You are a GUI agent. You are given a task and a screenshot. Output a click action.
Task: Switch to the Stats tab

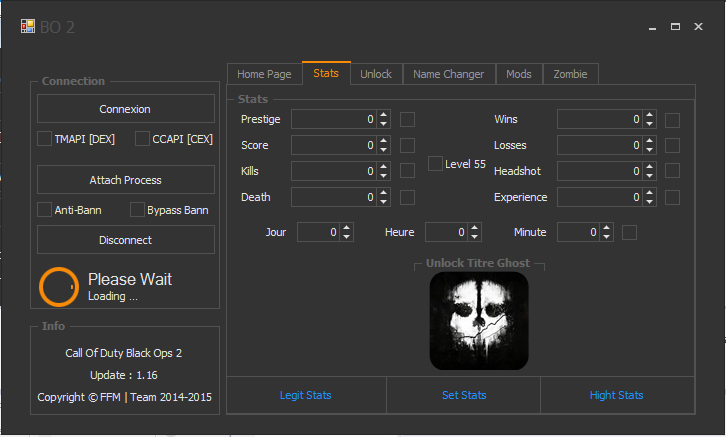pyautogui.click(x=326, y=73)
